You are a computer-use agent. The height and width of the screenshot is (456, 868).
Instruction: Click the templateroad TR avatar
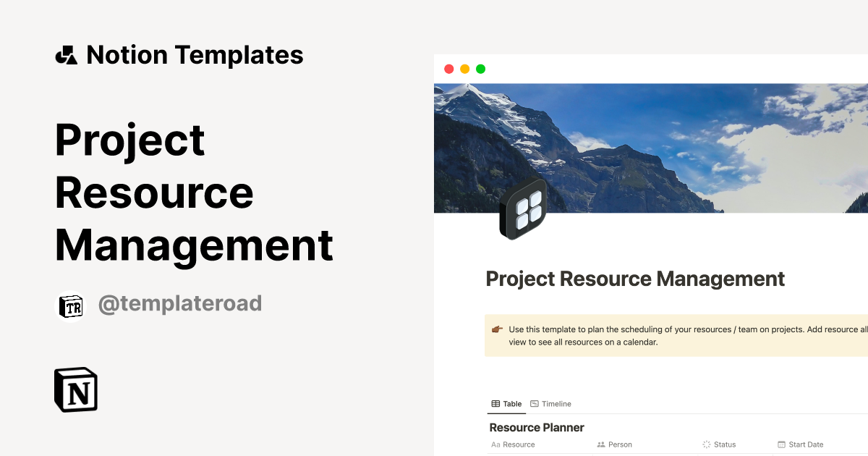click(71, 305)
